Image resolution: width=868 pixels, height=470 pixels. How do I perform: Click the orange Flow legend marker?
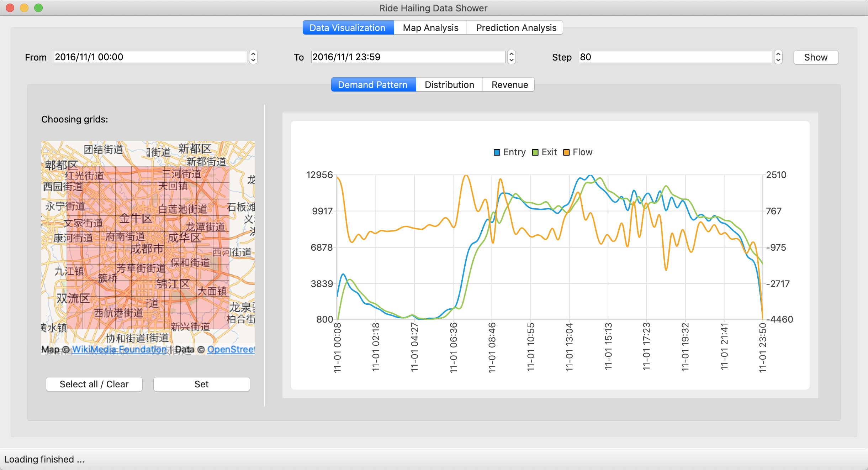pyautogui.click(x=566, y=152)
